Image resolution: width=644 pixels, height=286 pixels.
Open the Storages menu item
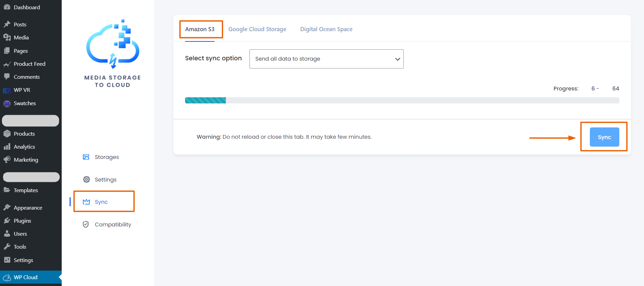(x=107, y=157)
